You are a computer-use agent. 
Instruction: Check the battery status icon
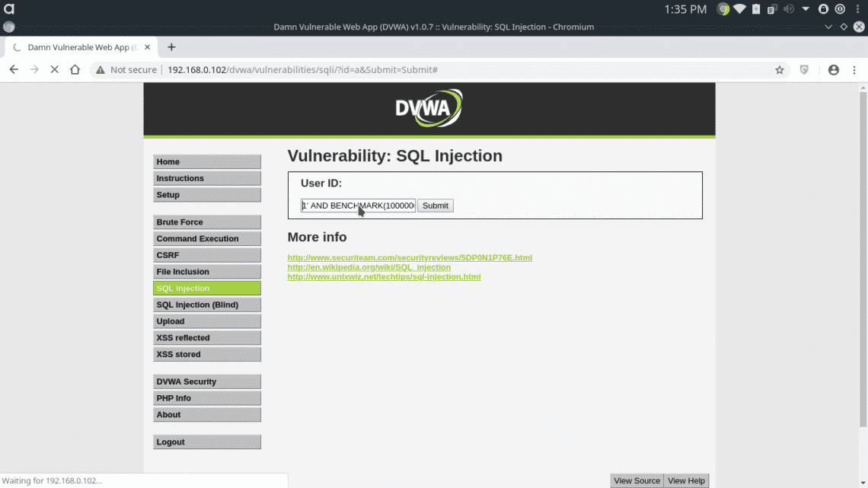756,9
